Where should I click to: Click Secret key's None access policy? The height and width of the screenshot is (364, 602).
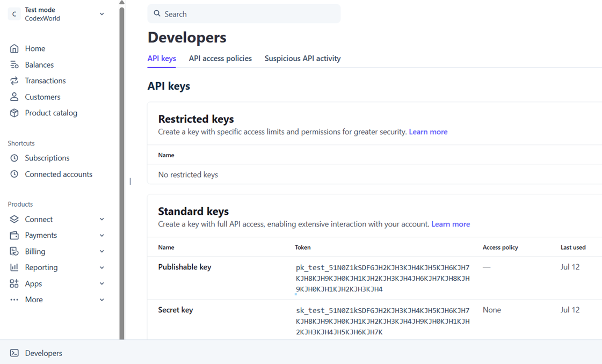492,310
